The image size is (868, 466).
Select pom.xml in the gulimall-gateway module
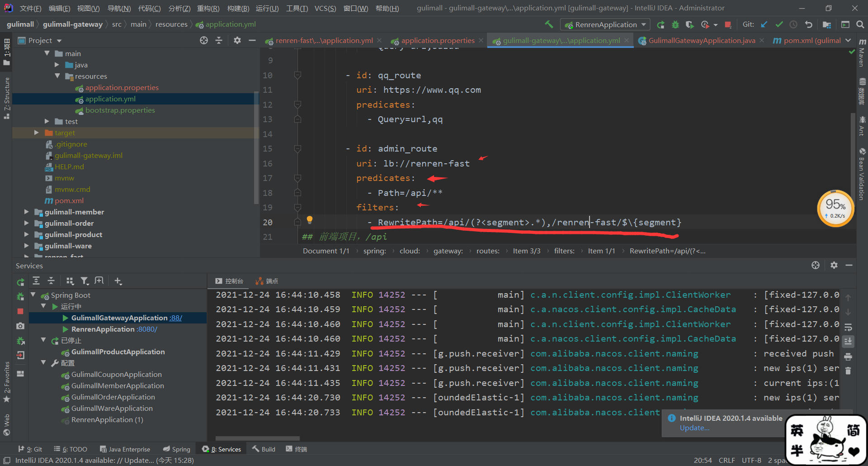[64, 200]
